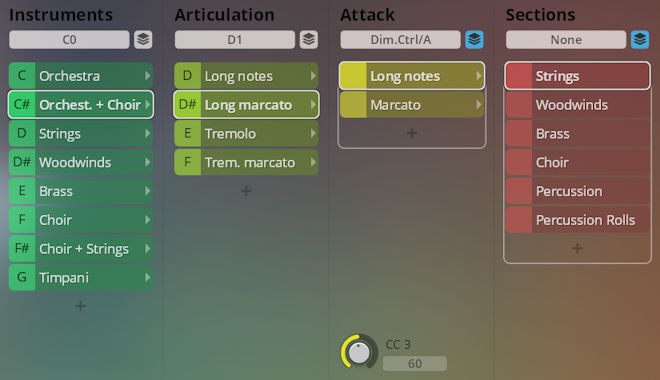Select the Woodwinds section
This screenshot has height=380, width=660.
coord(577,104)
